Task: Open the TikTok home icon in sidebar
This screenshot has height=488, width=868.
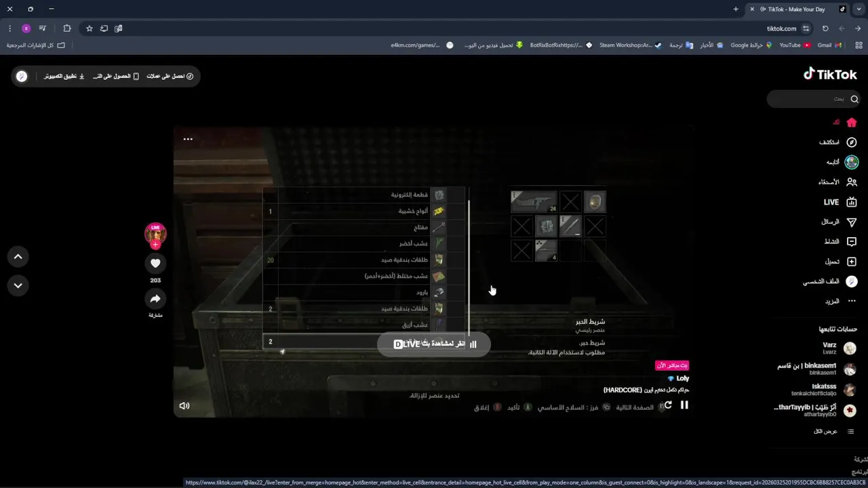Action: tap(852, 123)
